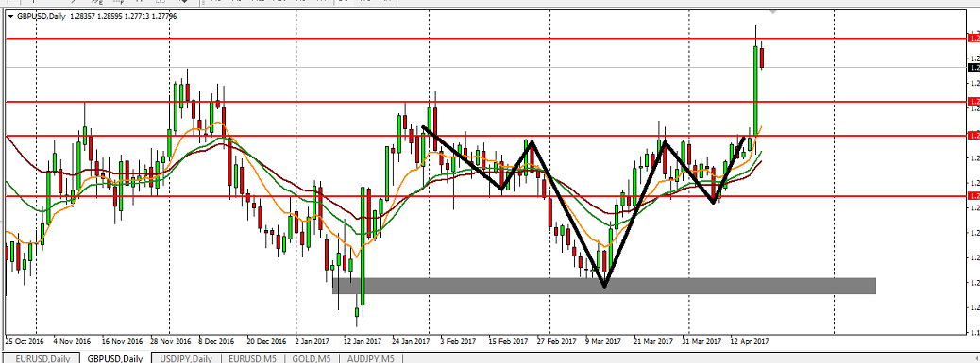The height and width of the screenshot is (363, 980).
Task: Click the 27 Feb 2017 date label
Action: pos(558,342)
